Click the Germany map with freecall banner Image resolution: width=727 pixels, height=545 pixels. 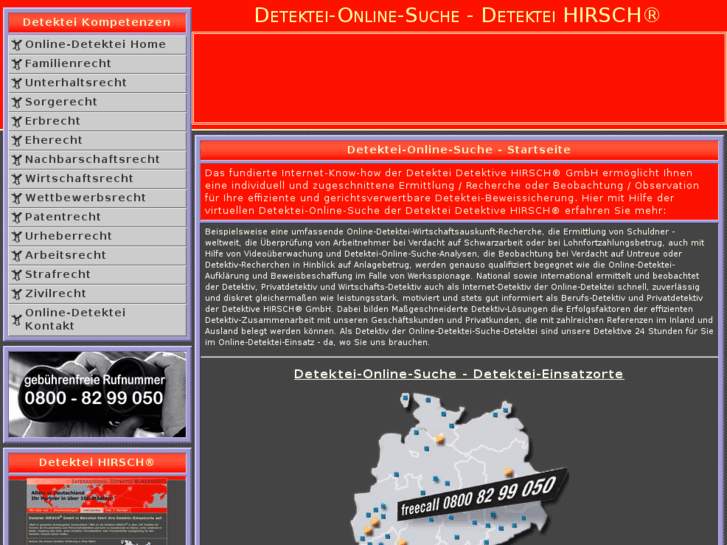point(459,468)
